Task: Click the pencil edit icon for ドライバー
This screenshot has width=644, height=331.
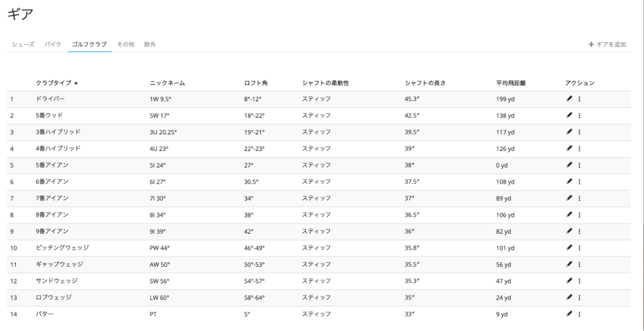Action: pyautogui.click(x=569, y=99)
